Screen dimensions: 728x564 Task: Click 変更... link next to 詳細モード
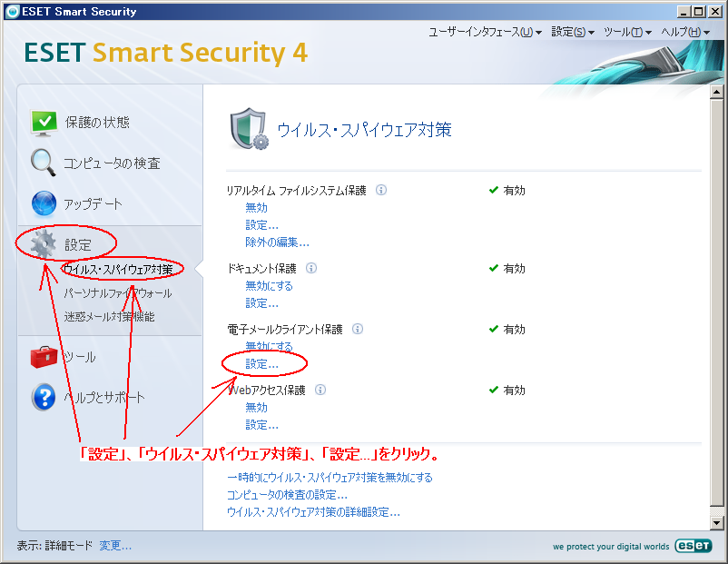(x=115, y=546)
